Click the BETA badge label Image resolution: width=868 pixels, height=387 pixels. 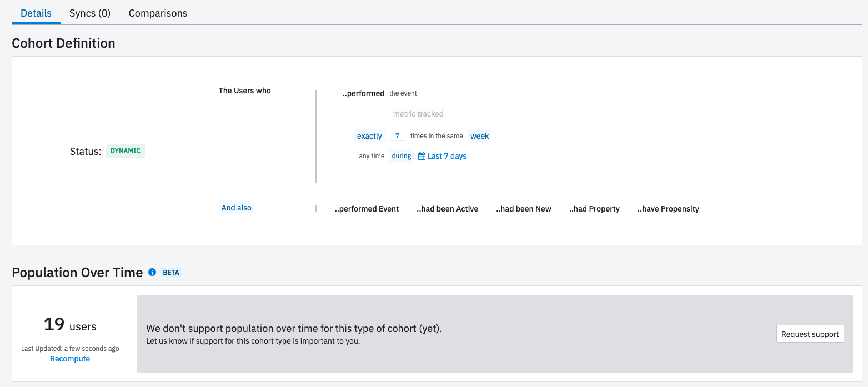171,273
